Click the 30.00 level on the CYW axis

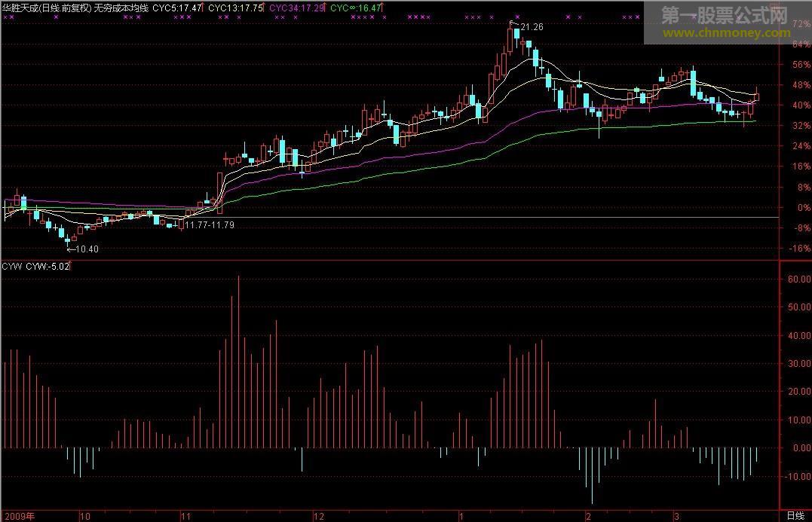pos(799,364)
